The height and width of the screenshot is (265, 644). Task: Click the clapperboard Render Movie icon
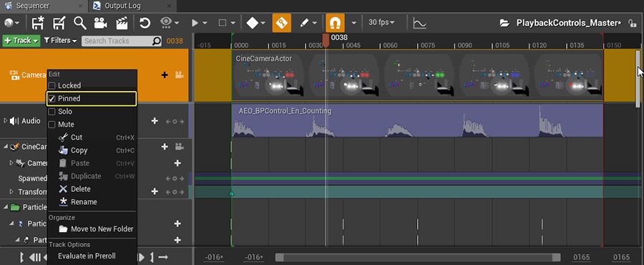tap(122, 23)
